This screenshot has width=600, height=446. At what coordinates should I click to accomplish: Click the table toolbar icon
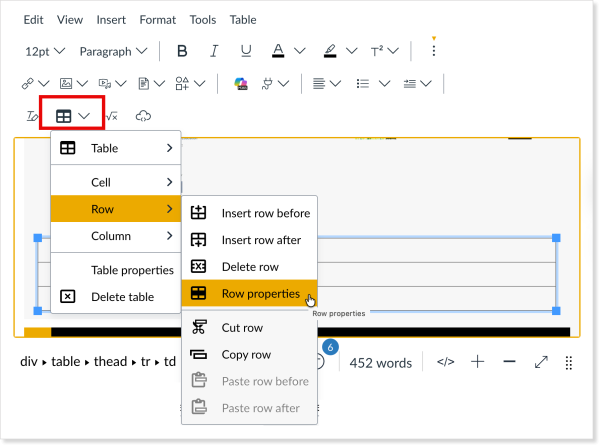pos(64,116)
